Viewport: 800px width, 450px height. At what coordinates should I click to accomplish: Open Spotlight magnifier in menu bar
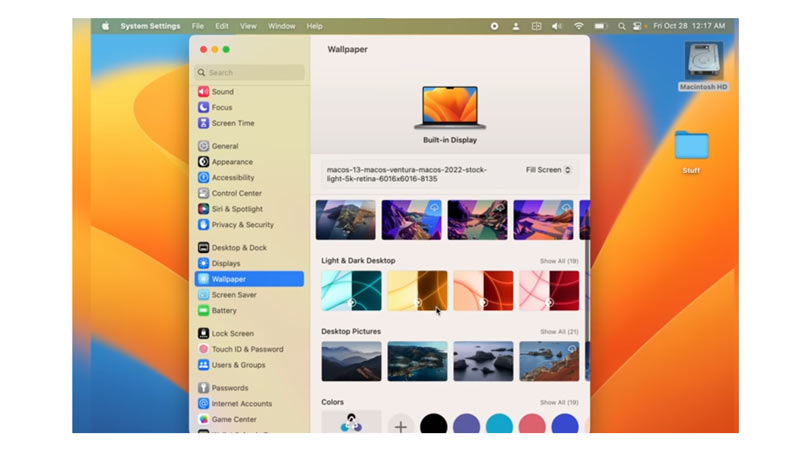[x=621, y=26]
